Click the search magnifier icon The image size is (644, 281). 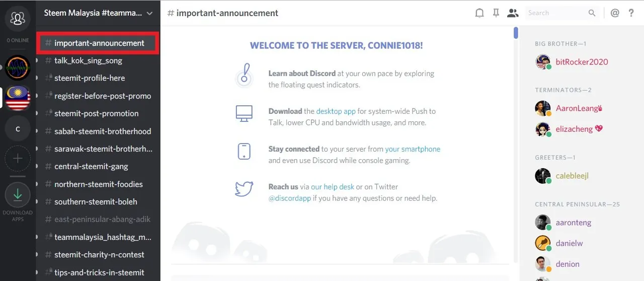[592, 13]
